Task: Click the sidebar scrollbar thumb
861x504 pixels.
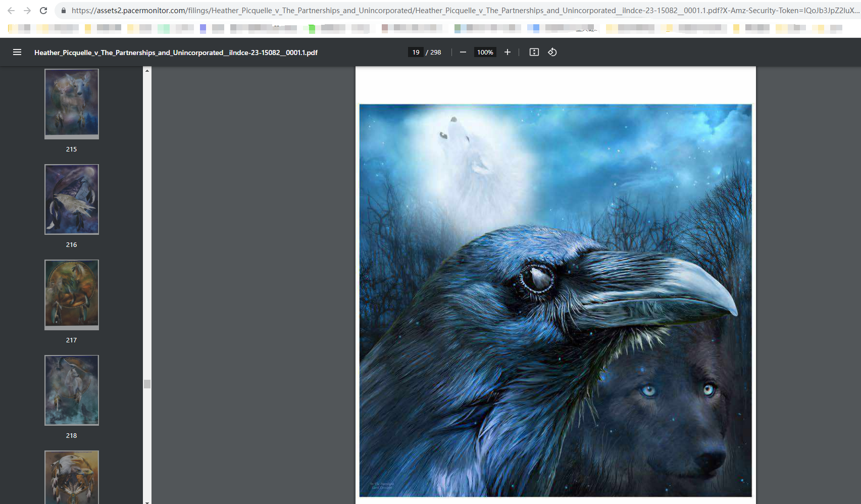Action: click(x=147, y=384)
